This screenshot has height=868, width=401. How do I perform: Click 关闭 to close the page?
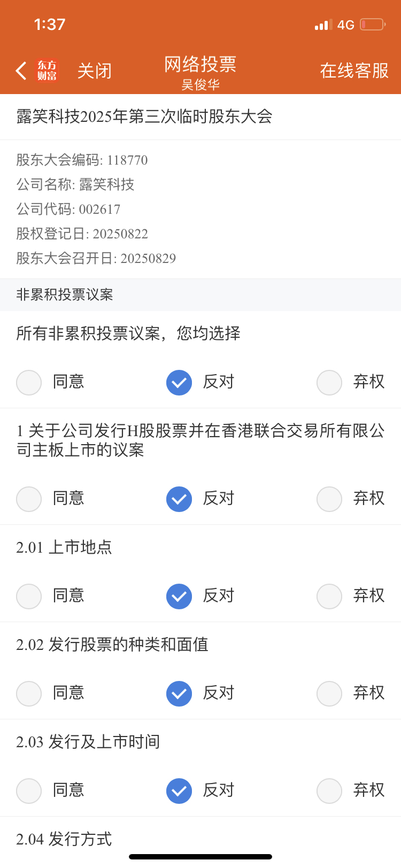pyautogui.click(x=95, y=71)
